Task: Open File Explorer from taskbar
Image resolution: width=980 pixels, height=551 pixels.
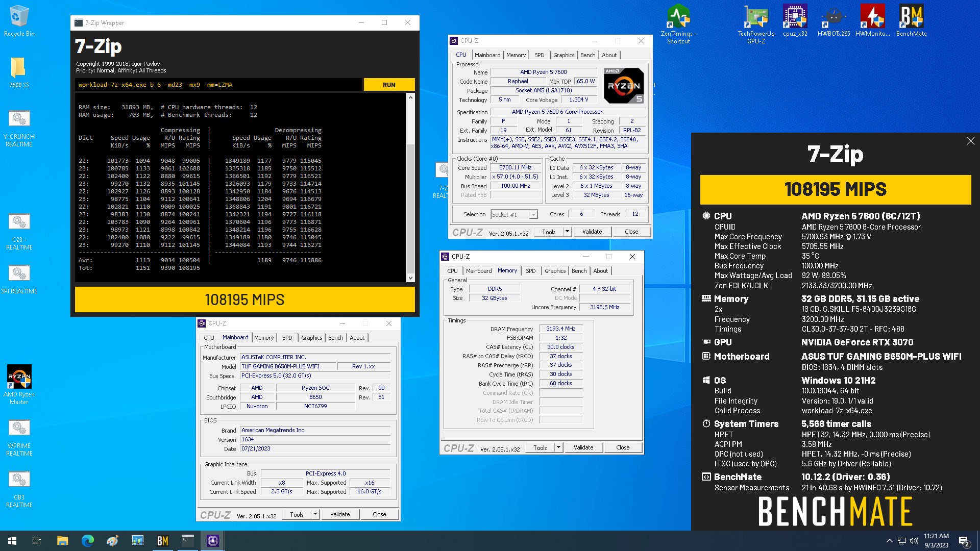Action: tap(62, 541)
